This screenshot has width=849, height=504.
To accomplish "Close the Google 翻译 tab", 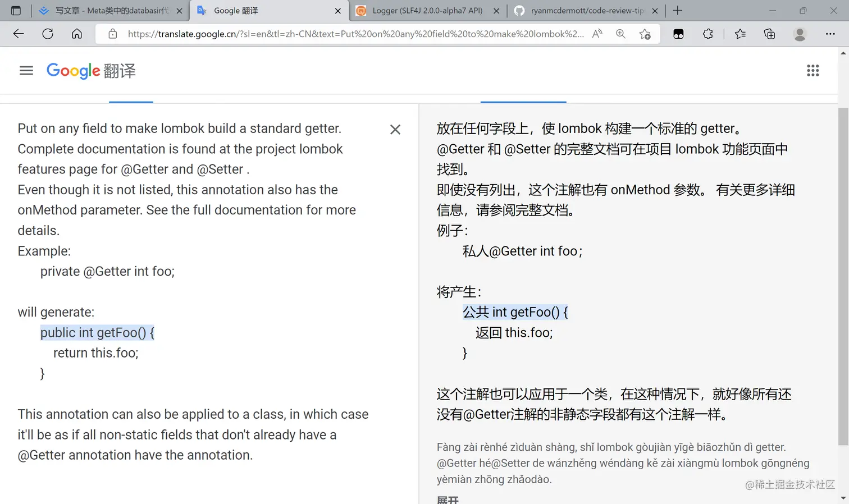I will pyautogui.click(x=337, y=11).
